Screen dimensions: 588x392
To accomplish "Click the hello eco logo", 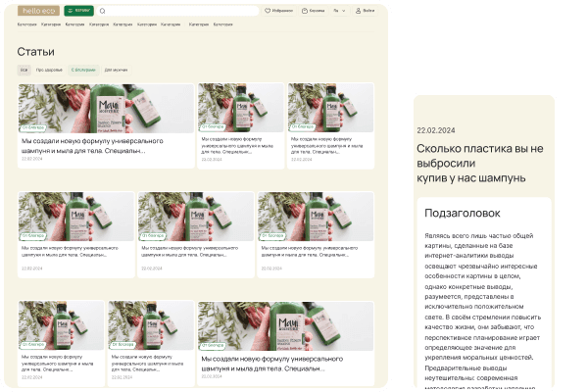I will [38, 11].
